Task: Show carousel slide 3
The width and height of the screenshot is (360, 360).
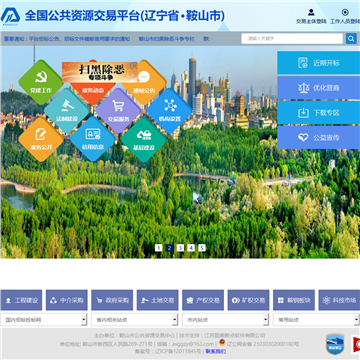Action: pos(180,248)
